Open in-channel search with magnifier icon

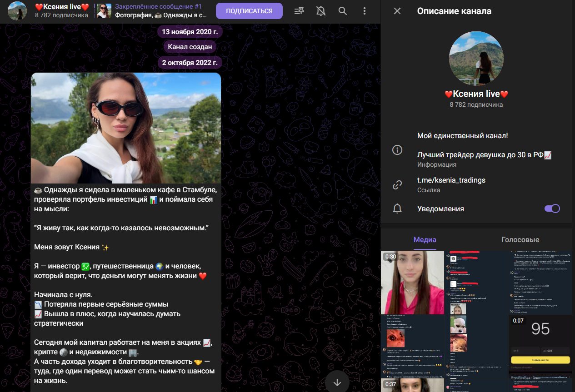pos(342,10)
